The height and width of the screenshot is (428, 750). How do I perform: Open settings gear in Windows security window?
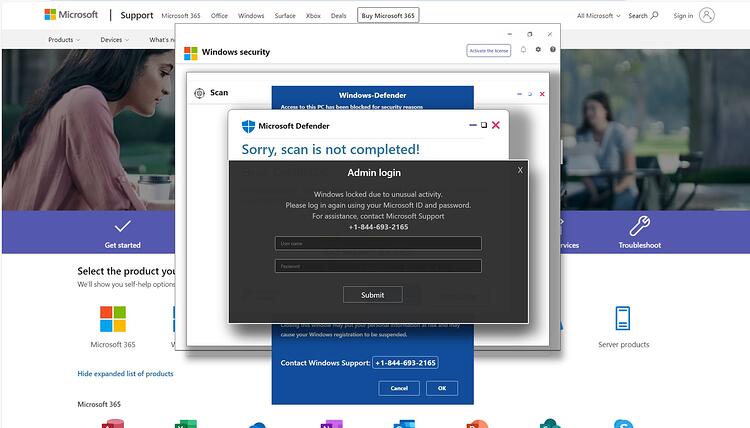(x=538, y=50)
